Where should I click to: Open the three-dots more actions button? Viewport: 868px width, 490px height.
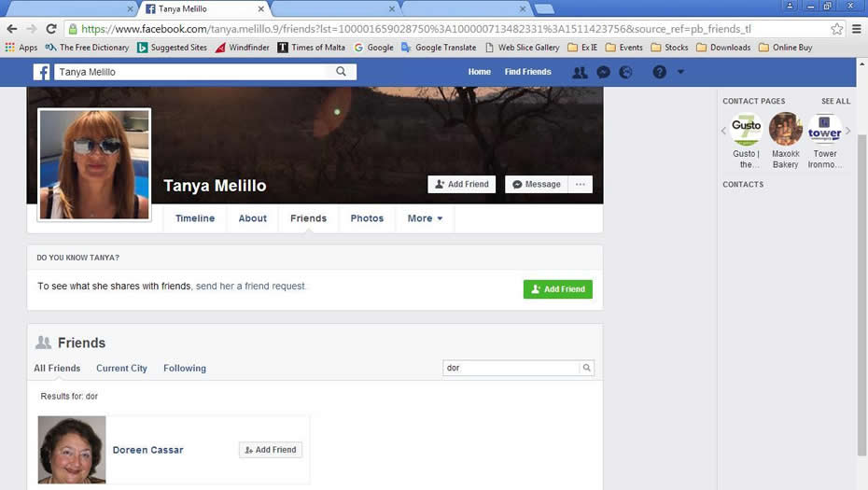tap(581, 185)
